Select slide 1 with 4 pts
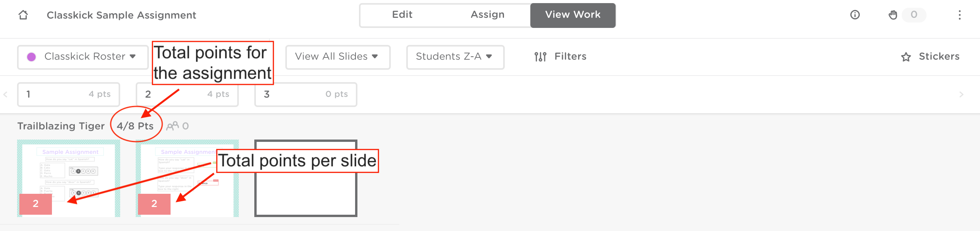The height and width of the screenshot is (231, 980). click(69, 94)
